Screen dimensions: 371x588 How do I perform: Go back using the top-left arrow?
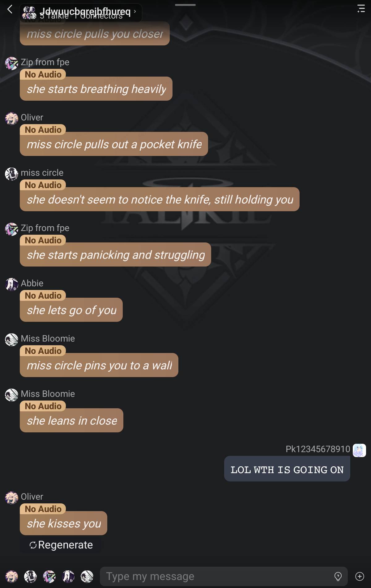(x=10, y=9)
